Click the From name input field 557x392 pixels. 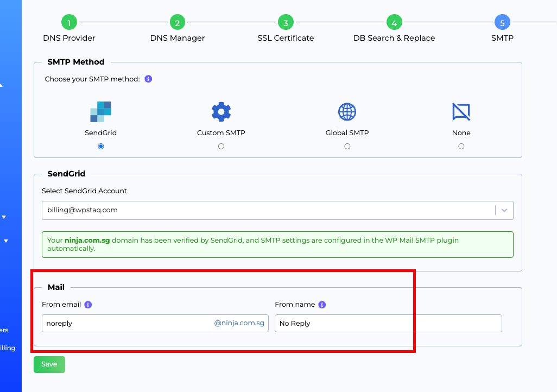[x=388, y=324]
